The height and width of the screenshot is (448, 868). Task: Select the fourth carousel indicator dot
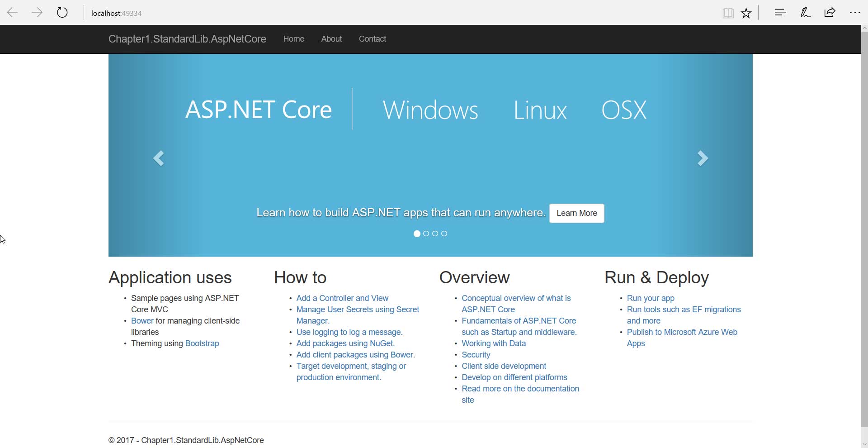click(x=444, y=234)
